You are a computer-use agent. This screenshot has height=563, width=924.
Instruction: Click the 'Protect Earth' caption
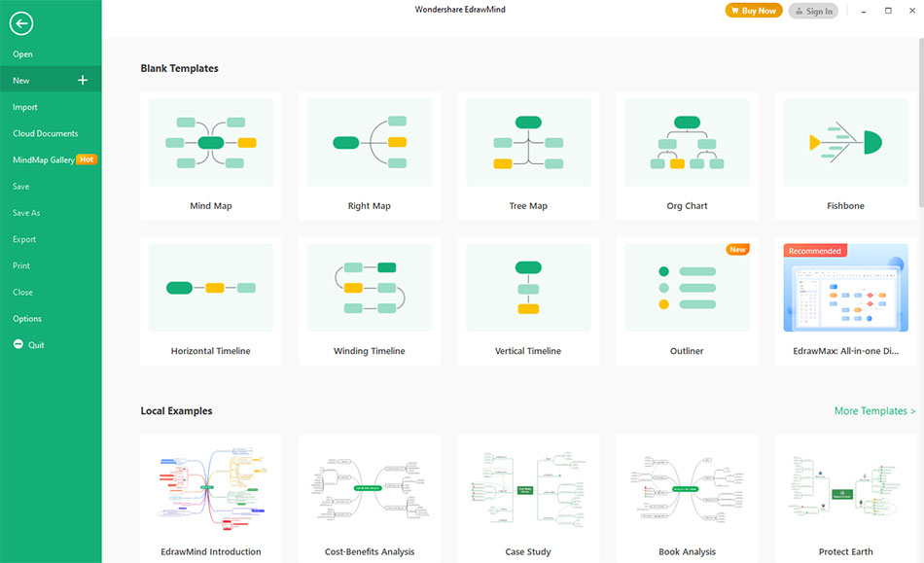[845, 551]
